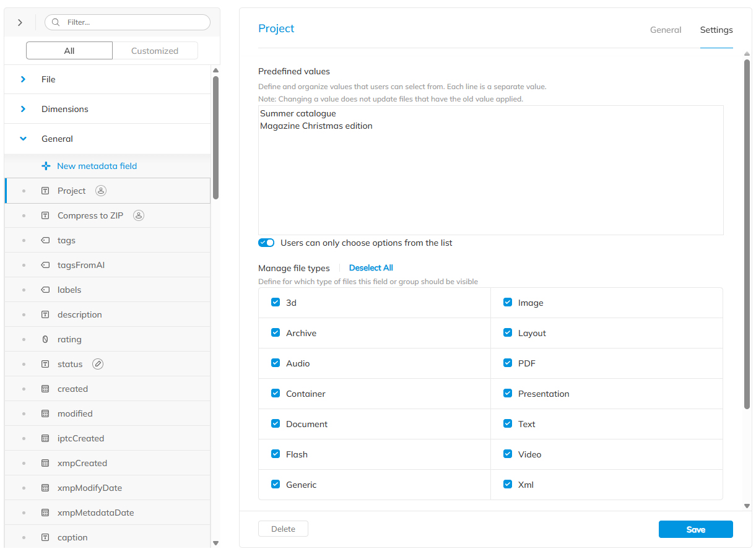Uncheck the Flash file type checkbox
Image resolution: width=756 pixels, height=554 pixels.
pos(276,454)
